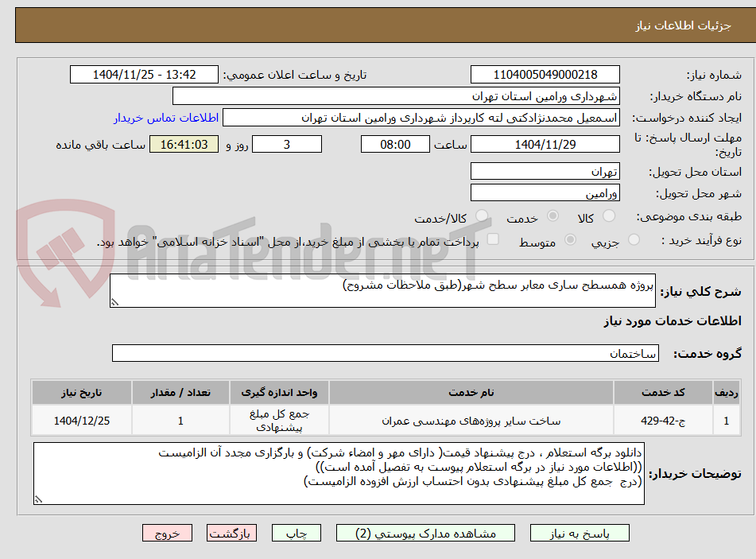Click the remaining days field 3
The height and width of the screenshot is (559, 756).
coord(287,144)
